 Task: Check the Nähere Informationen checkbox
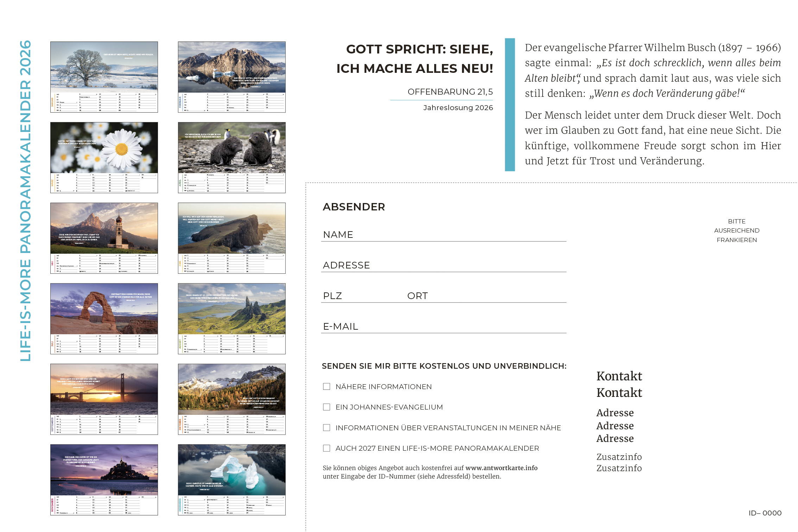click(x=327, y=386)
